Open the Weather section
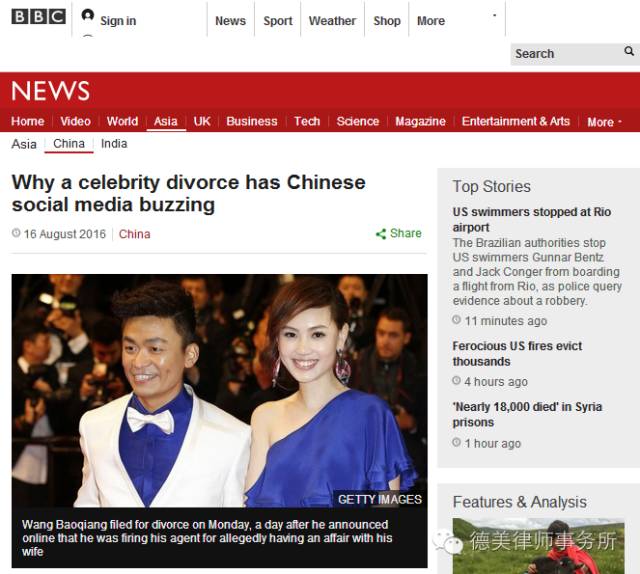 pos(332,21)
